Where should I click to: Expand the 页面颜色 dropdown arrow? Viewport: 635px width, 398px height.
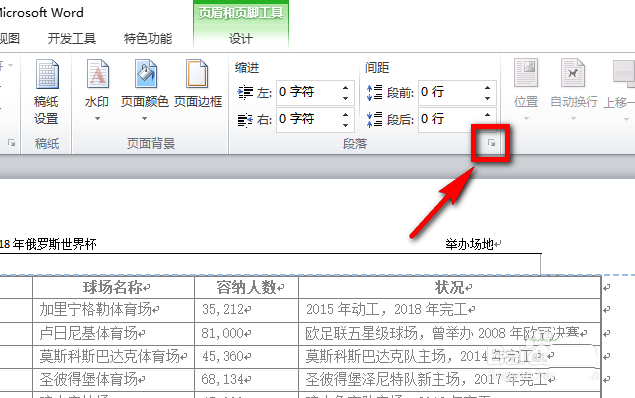tap(145, 119)
